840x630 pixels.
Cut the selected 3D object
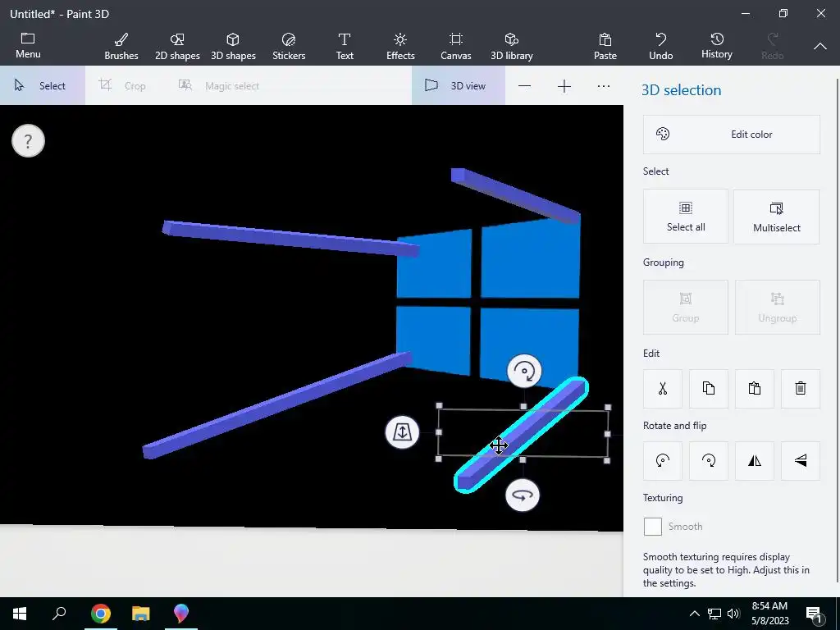tap(663, 388)
